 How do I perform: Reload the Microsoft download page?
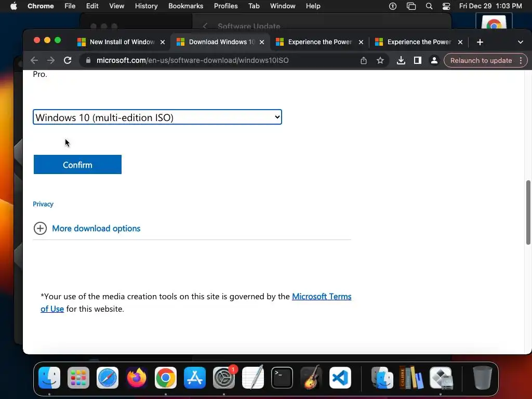pos(68,60)
